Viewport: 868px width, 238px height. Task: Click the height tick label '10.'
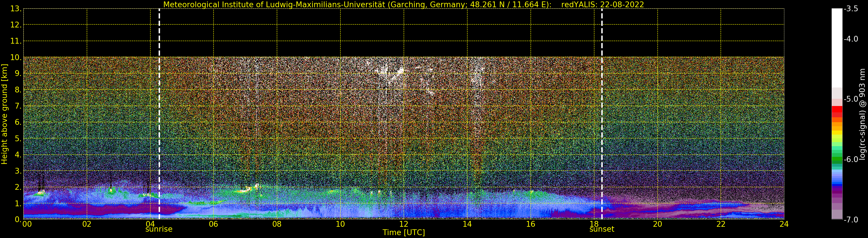coord(16,57)
